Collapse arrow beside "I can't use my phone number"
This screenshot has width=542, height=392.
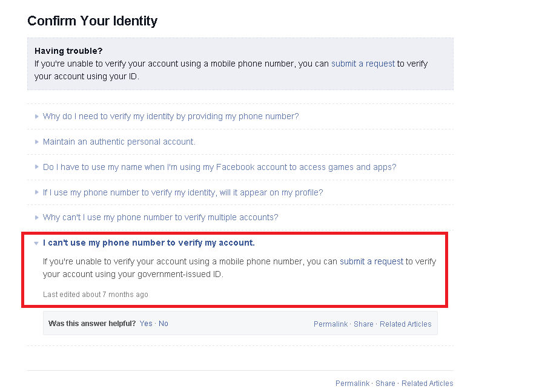(37, 243)
